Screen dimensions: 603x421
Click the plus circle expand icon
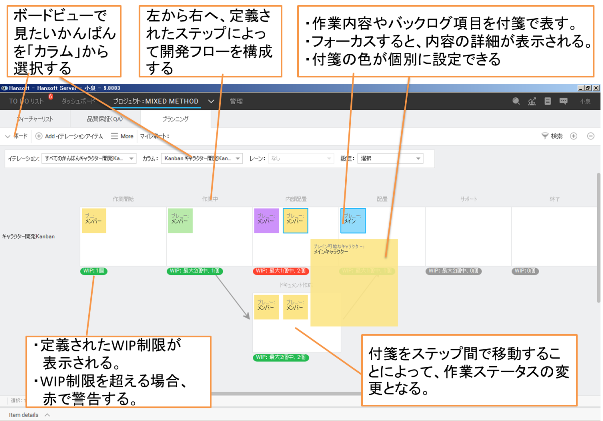pos(573,136)
